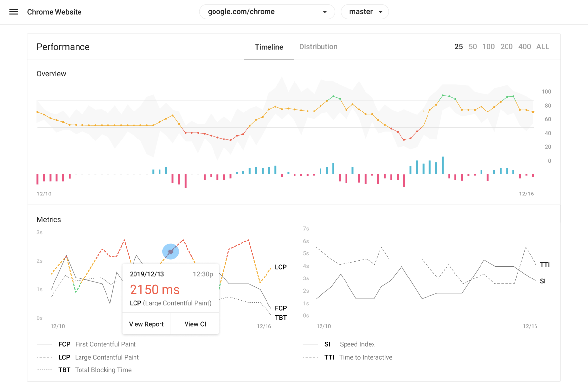The height and width of the screenshot is (389, 588).
Task: Click the LCP line label on left chart
Action: [280, 267]
